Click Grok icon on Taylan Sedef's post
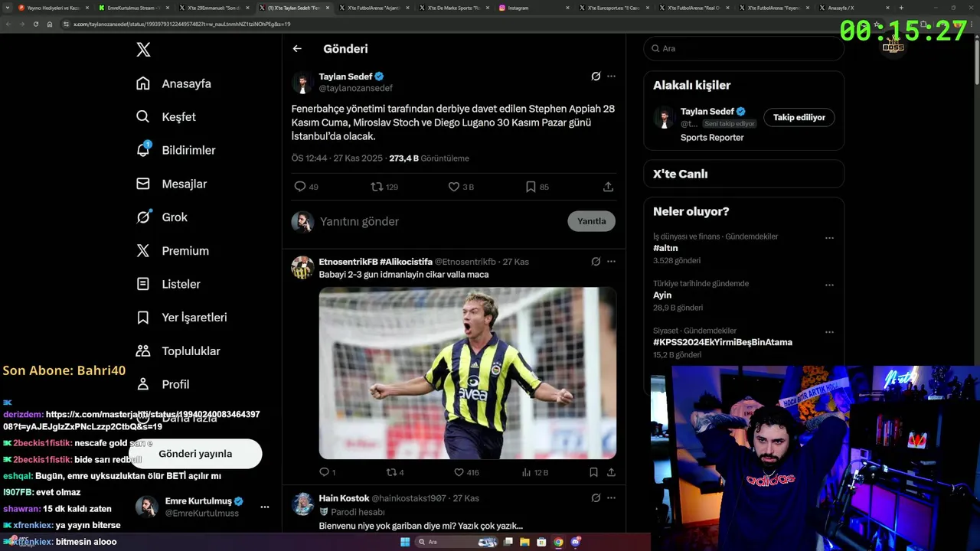The height and width of the screenshot is (551, 980). tap(596, 77)
